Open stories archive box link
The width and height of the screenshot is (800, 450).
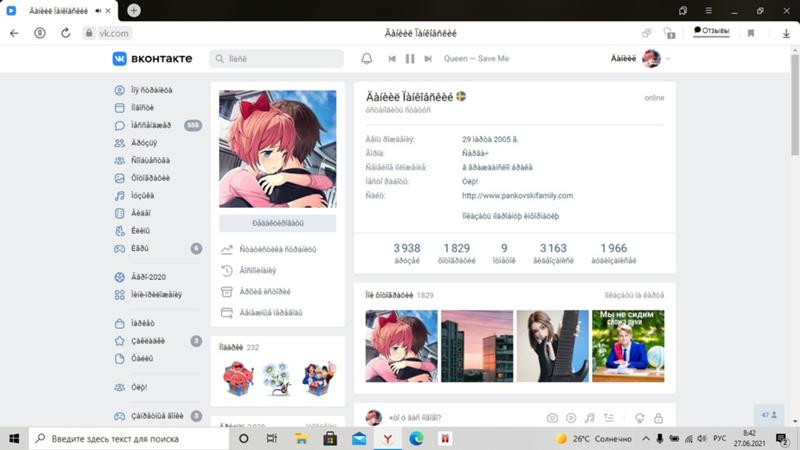[x=256, y=292]
